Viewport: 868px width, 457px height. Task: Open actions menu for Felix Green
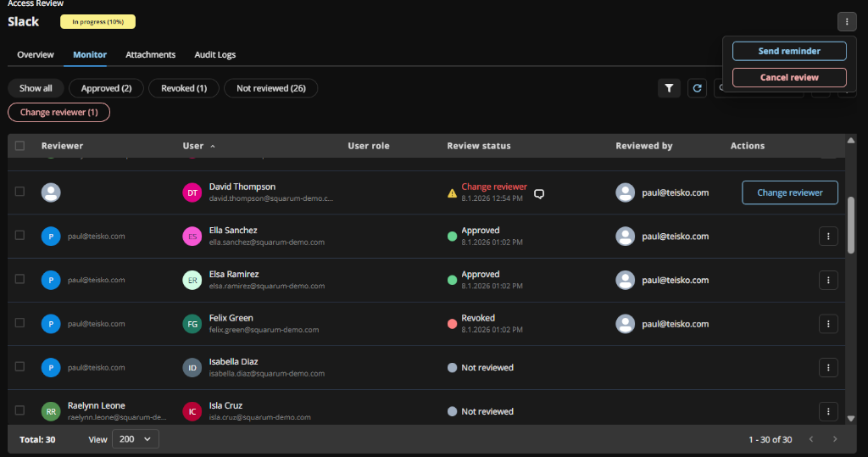click(828, 324)
